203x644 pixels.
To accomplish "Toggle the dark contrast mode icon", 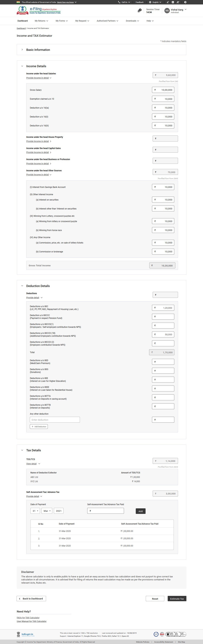I will (x=185, y=2).
